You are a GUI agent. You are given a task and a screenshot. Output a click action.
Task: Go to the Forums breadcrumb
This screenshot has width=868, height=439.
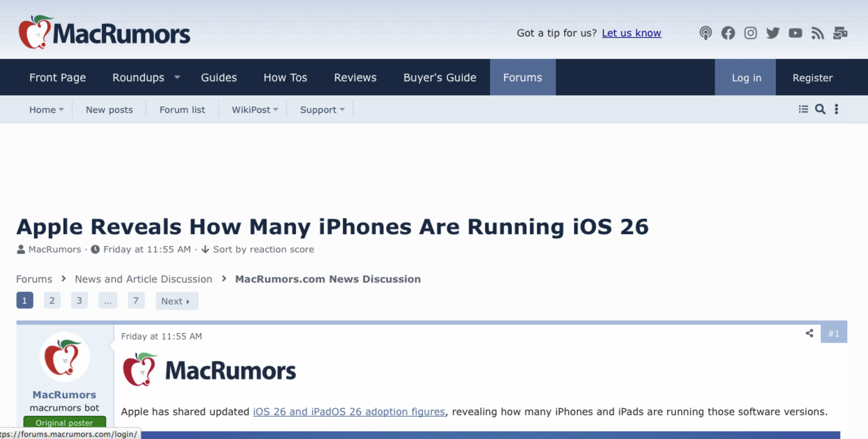(x=34, y=279)
